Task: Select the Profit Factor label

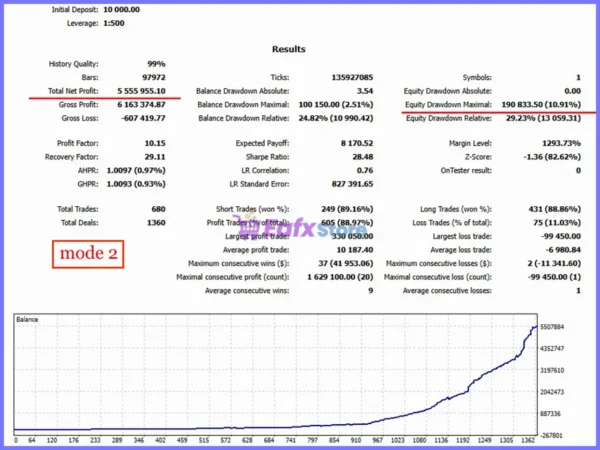Action: point(78,143)
